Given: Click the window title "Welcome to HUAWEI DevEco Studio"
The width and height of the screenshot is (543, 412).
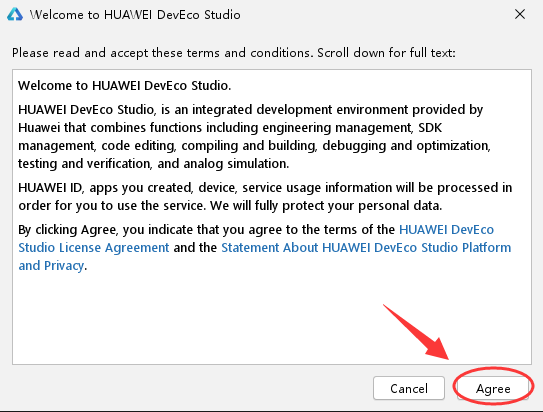Looking at the screenshot, I should coord(135,15).
